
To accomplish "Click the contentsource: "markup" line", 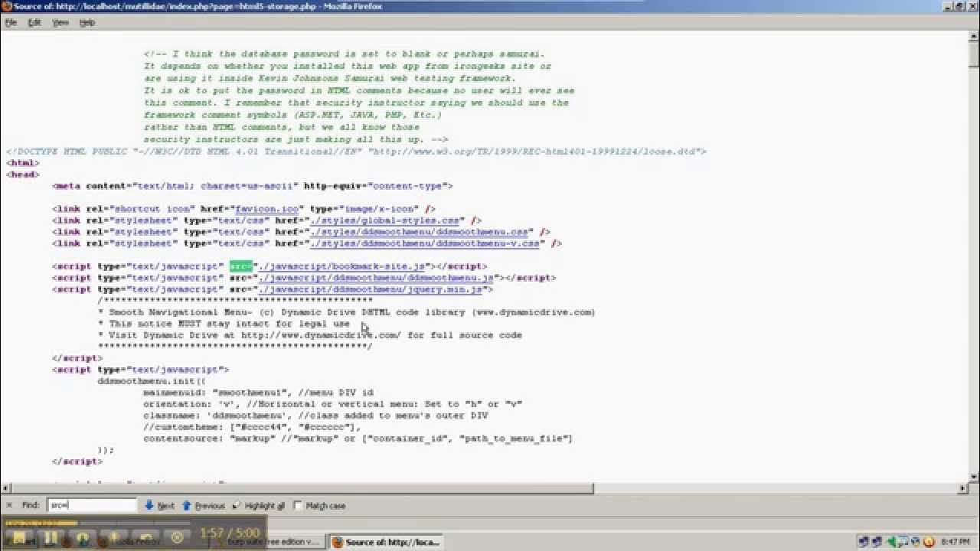I will pyautogui.click(x=358, y=439).
